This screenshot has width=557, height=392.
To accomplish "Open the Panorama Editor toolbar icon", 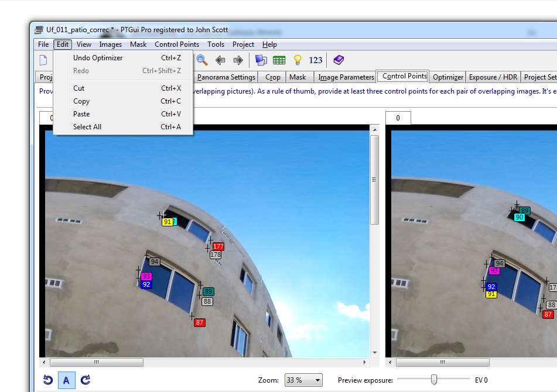I will [261, 60].
